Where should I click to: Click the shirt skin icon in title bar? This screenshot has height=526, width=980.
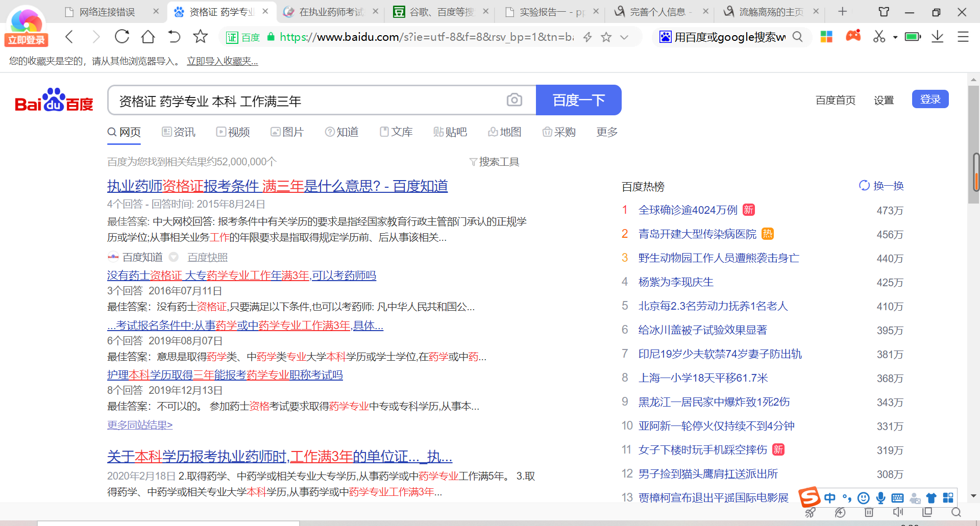pos(884,12)
